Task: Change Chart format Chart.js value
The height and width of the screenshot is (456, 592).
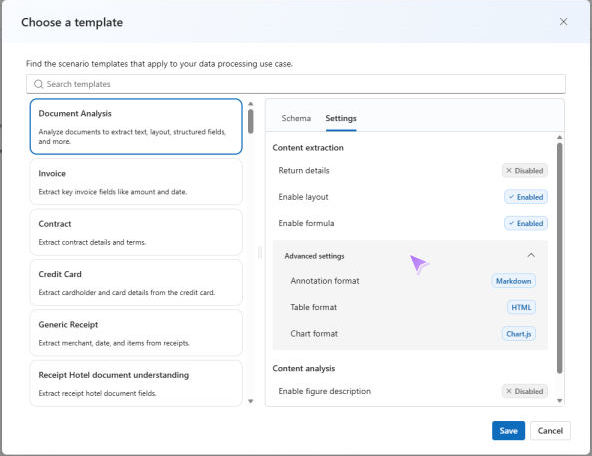Action: [518, 334]
